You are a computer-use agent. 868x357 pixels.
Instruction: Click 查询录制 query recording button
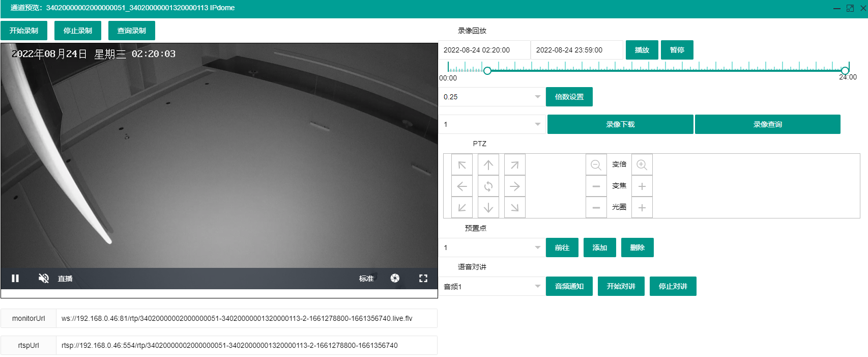(x=132, y=31)
